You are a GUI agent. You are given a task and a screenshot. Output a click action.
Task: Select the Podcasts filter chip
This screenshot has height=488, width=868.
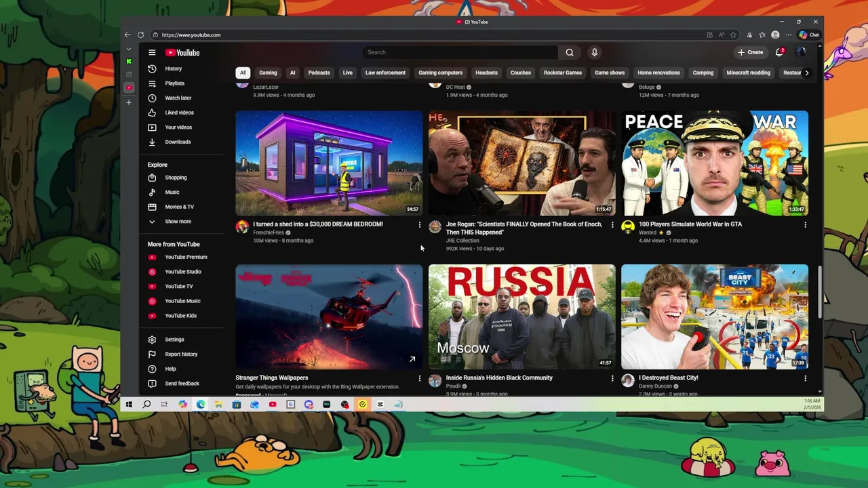(x=319, y=73)
